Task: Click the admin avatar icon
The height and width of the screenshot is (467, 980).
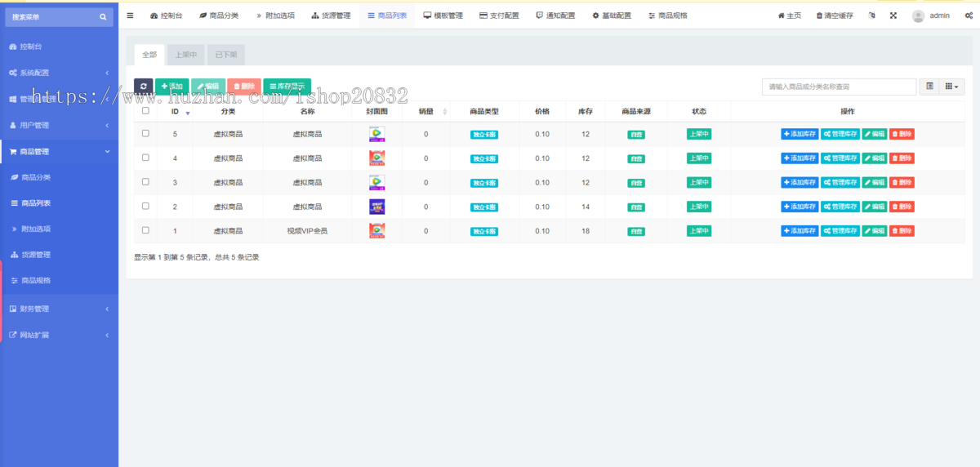Action: (x=919, y=16)
